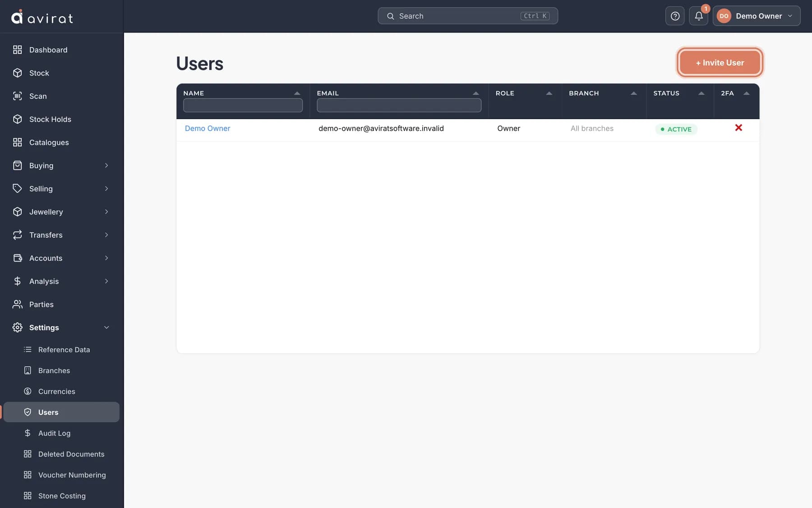This screenshot has width=812, height=508.
Task: Click the Audit Log dollar icon
Action: click(x=28, y=433)
